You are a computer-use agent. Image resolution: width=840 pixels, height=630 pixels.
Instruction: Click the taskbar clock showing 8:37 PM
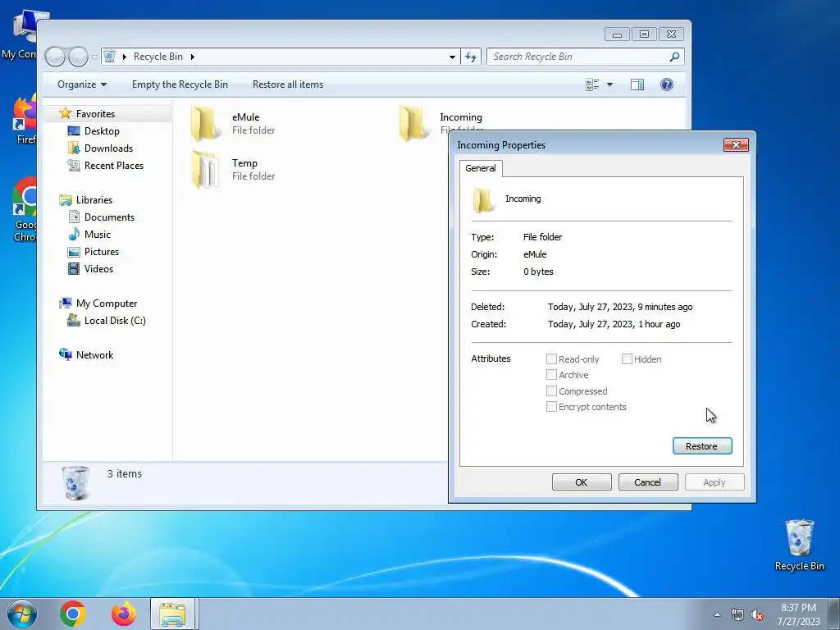tap(798, 614)
